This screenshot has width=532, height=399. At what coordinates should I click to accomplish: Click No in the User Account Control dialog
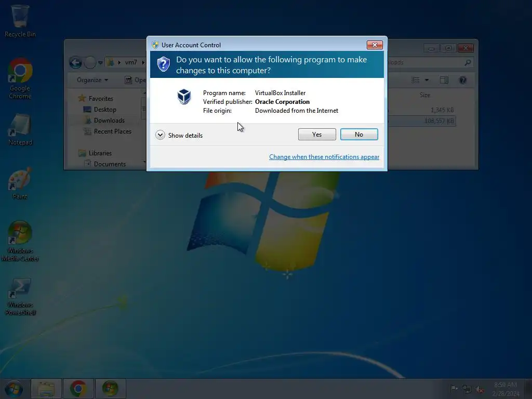(359, 135)
